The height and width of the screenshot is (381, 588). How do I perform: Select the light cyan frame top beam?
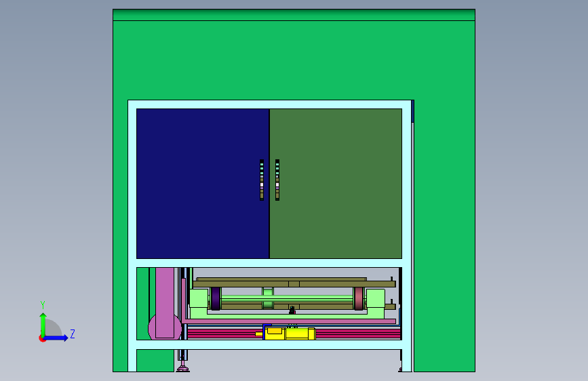pyautogui.click(x=269, y=104)
